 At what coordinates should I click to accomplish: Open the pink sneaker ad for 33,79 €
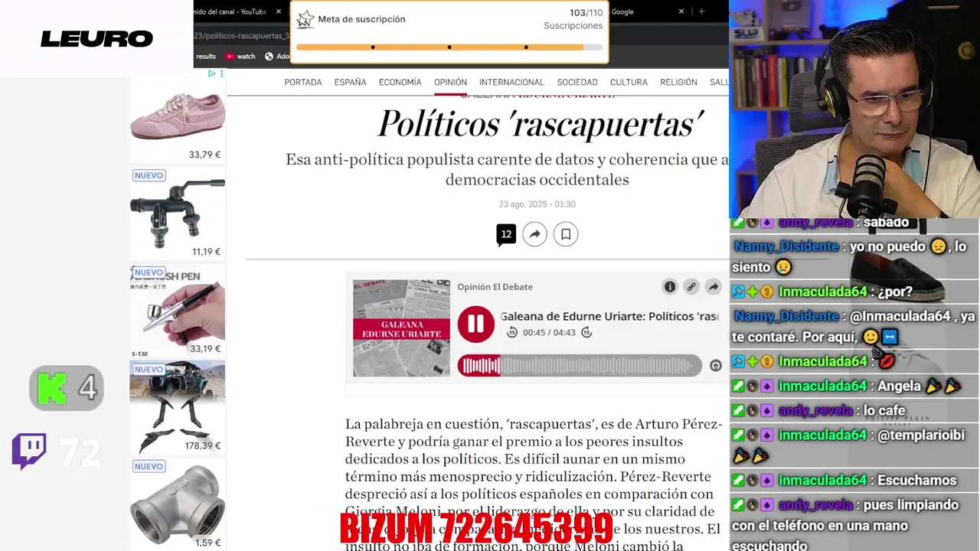(x=177, y=119)
